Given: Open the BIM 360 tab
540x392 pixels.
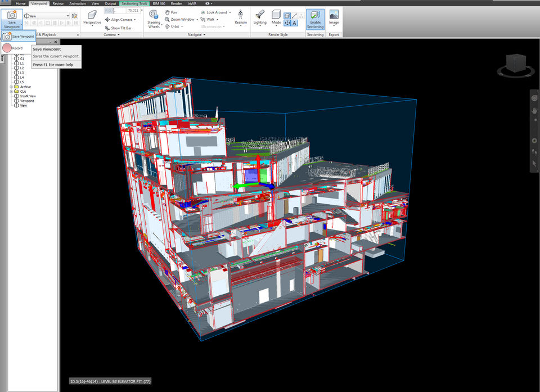Looking at the screenshot, I should (159, 3).
